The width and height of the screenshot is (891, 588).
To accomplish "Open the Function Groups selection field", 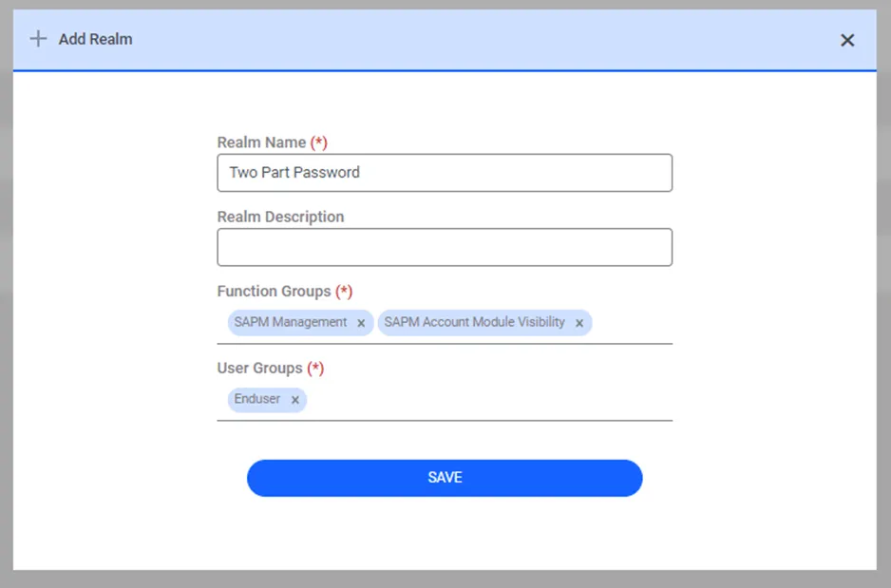I will point(632,323).
